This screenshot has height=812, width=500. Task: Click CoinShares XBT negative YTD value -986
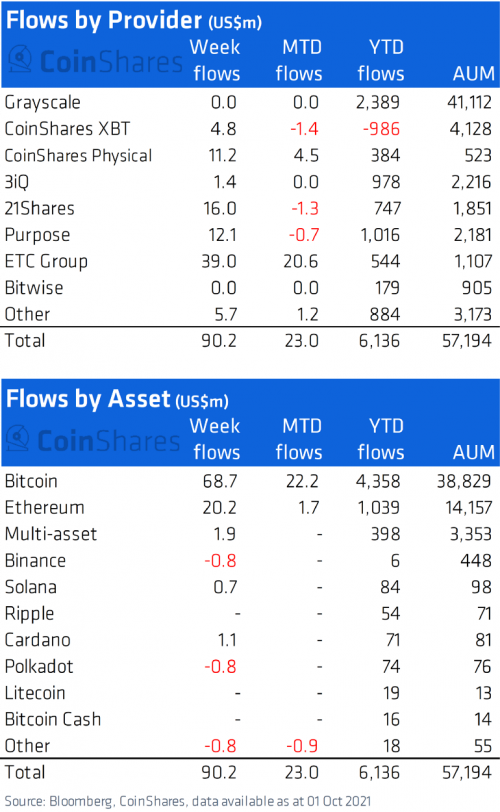(x=381, y=128)
